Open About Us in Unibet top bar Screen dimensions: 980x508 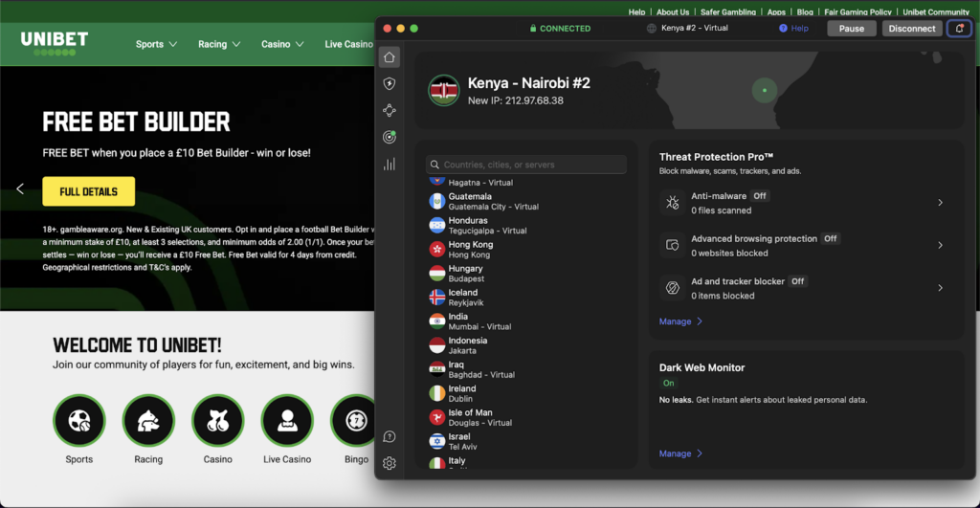click(673, 11)
